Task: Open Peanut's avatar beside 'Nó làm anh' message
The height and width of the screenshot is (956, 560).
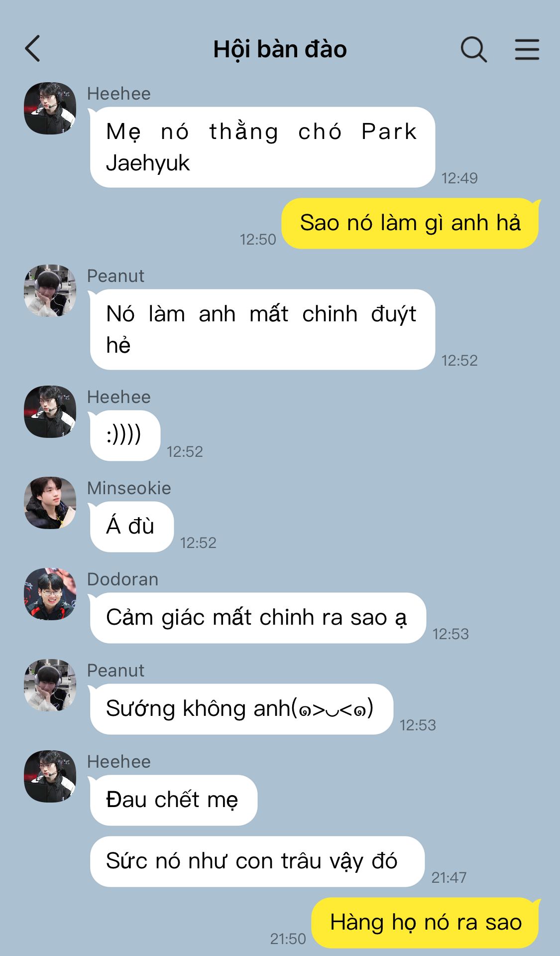Action: tap(50, 290)
